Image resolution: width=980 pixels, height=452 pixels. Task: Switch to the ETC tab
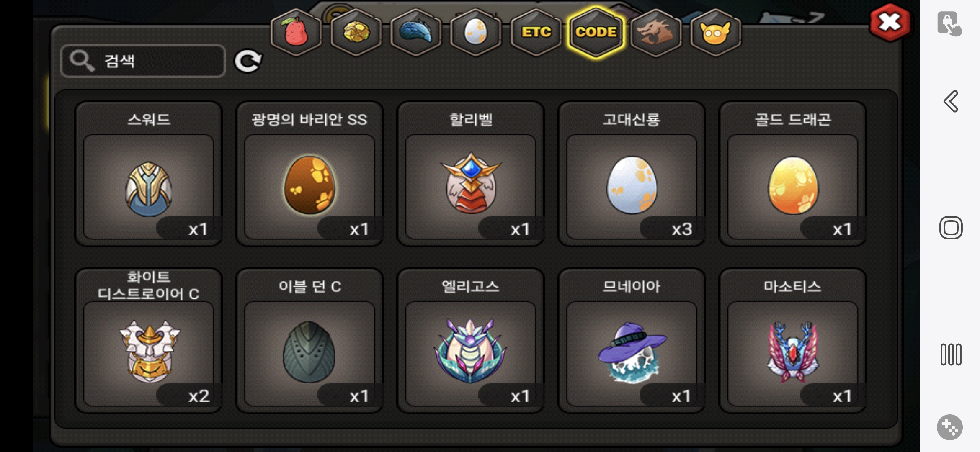536,33
